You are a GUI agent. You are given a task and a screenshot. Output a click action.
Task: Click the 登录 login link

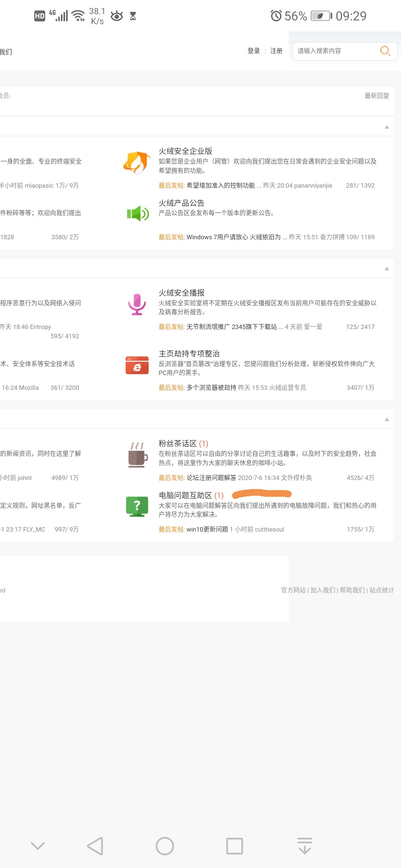pyautogui.click(x=254, y=51)
